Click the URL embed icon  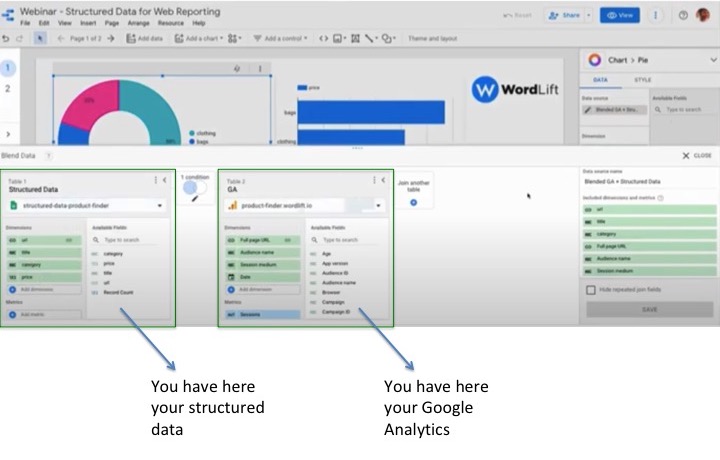(x=324, y=39)
